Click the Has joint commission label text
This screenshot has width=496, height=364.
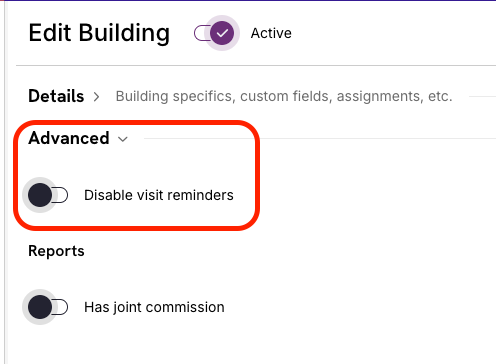tap(154, 307)
